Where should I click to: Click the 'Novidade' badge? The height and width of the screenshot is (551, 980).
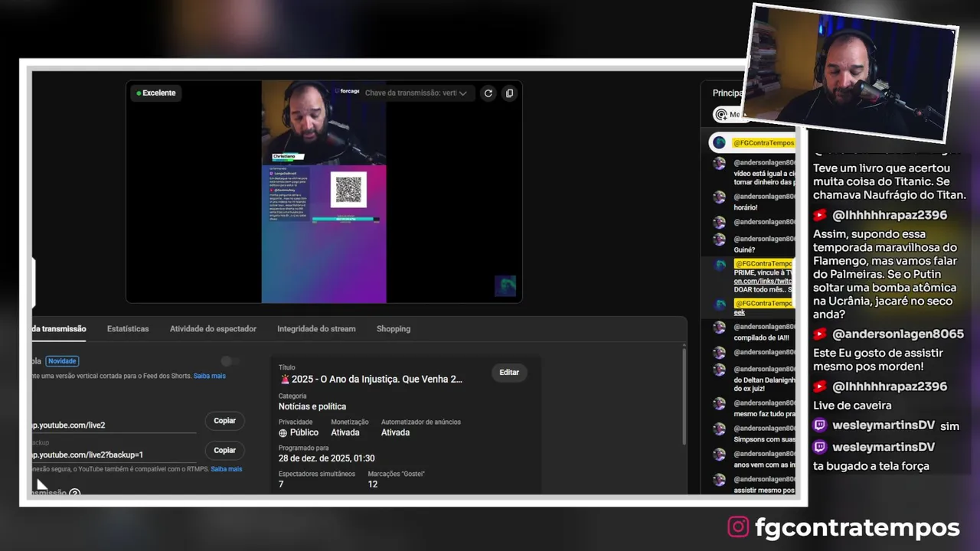(x=62, y=361)
